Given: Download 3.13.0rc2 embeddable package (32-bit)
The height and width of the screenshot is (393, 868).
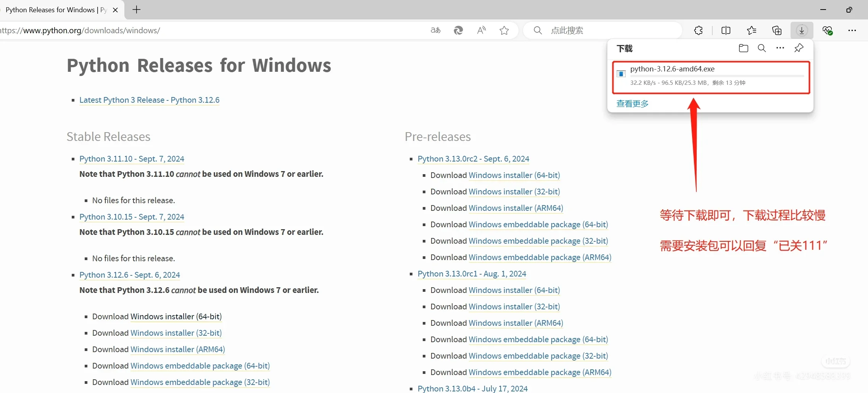Looking at the screenshot, I should click(x=538, y=241).
